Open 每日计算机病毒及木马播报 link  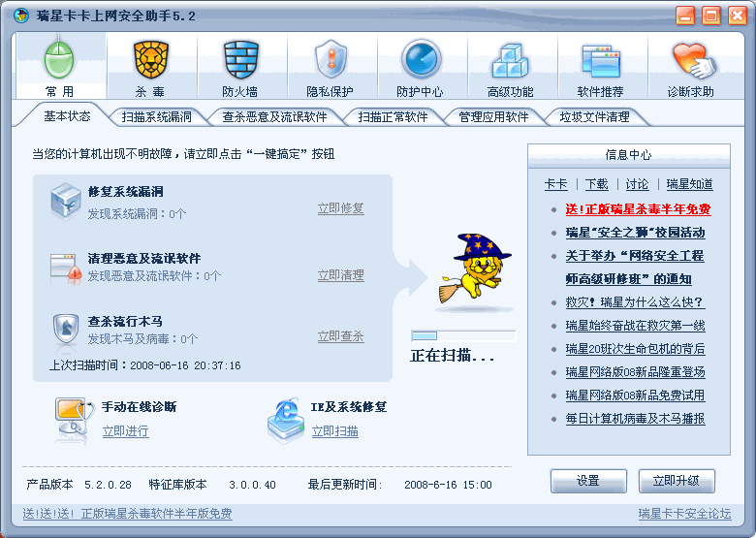(635, 419)
